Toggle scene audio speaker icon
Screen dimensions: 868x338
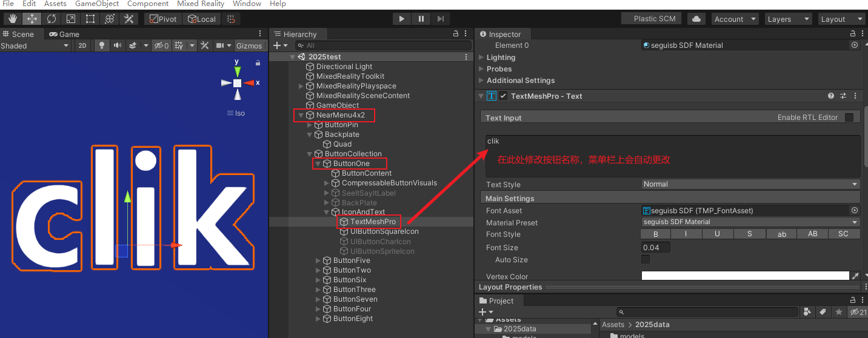(117, 45)
